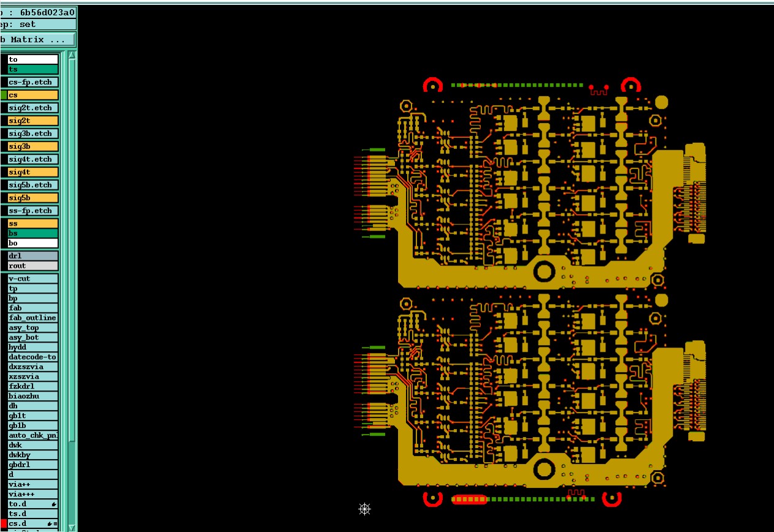This screenshot has width=774, height=532.
Task: Select the hydd layer row
Action: (x=33, y=348)
